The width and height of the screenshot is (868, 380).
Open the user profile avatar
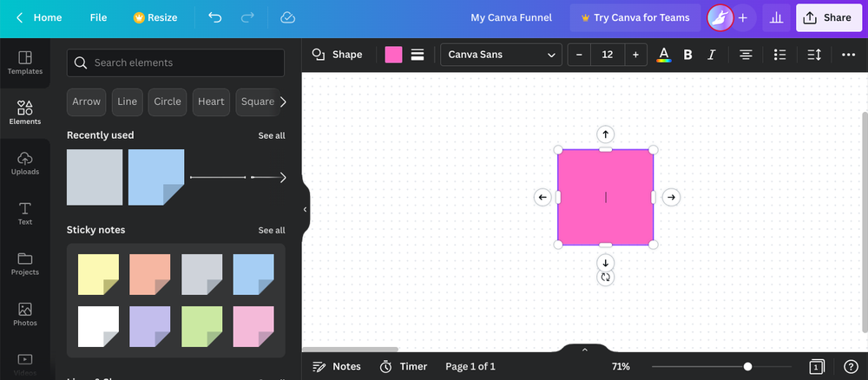720,17
